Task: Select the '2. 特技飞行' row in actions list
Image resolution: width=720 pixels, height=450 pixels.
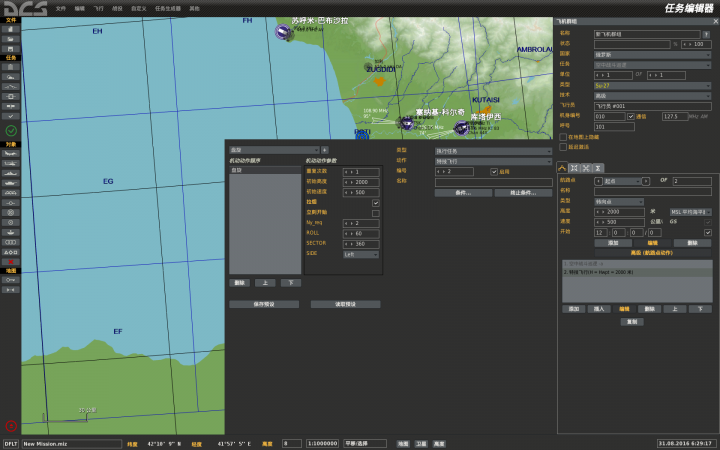Action: click(637, 272)
